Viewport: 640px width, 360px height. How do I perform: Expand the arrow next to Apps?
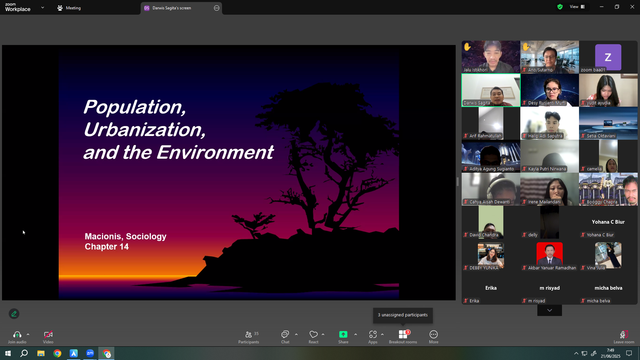click(382, 334)
